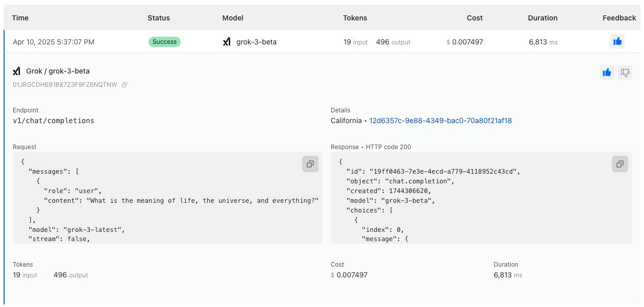Copy the Response JSON body
This screenshot has height=307, width=644.
pos(620,164)
